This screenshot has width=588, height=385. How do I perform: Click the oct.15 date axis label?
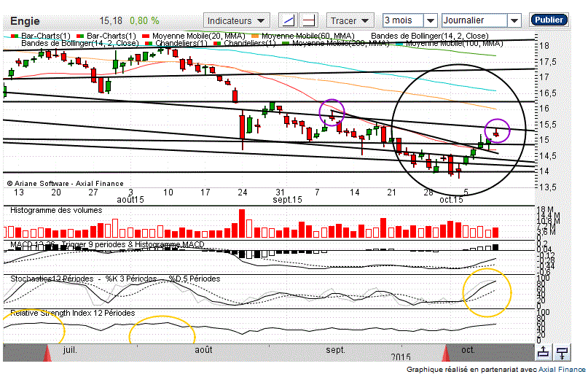[451, 200]
